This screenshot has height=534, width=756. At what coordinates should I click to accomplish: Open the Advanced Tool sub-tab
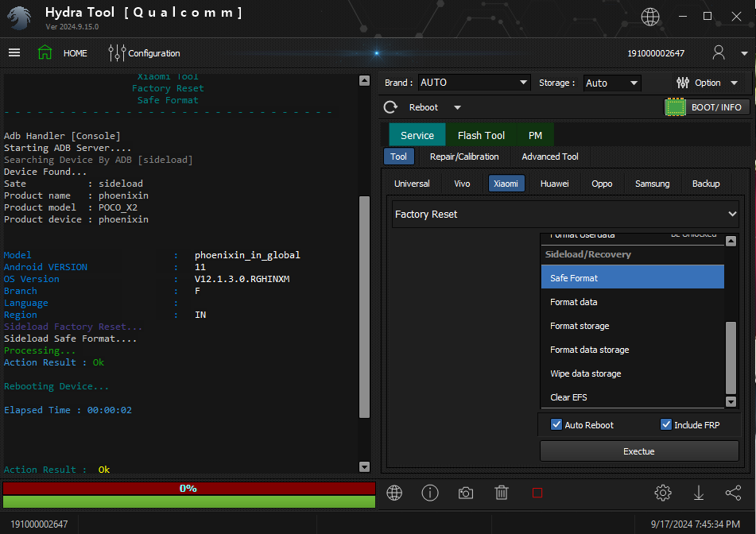click(550, 157)
